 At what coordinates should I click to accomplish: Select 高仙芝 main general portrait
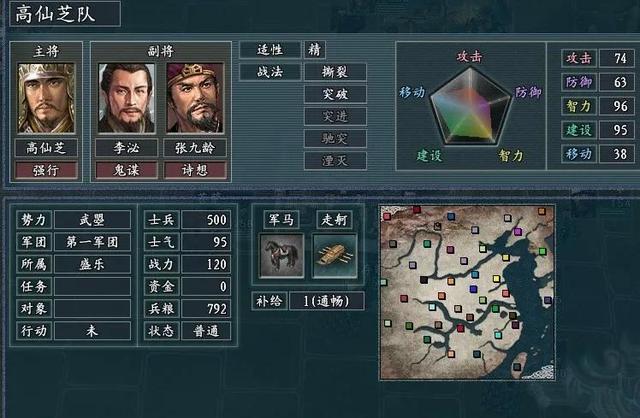tap(46, 98)
